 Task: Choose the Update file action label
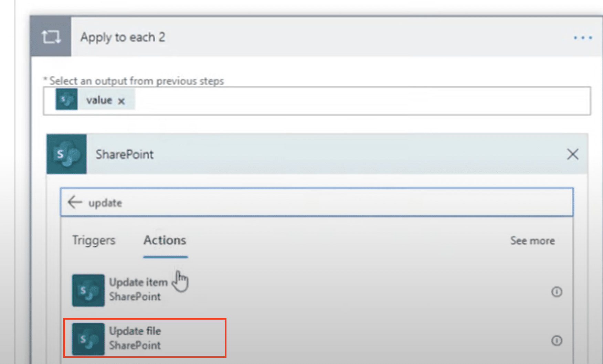coord(135,331)
